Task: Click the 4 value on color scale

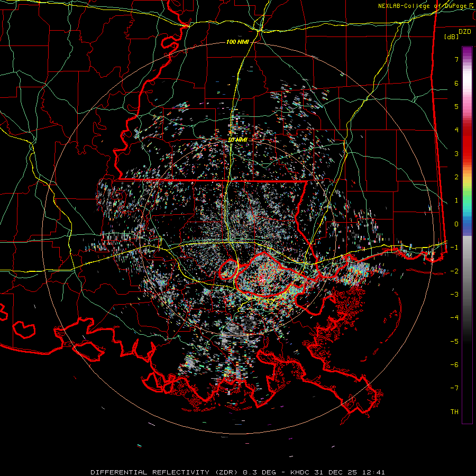Action: click(456, 130)
